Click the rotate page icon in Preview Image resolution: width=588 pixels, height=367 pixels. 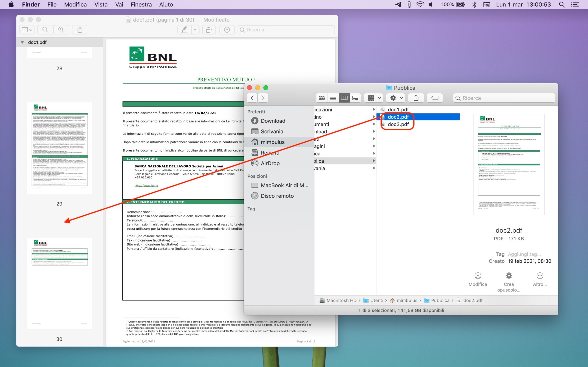pyautogui.click(x=209, y=30)
